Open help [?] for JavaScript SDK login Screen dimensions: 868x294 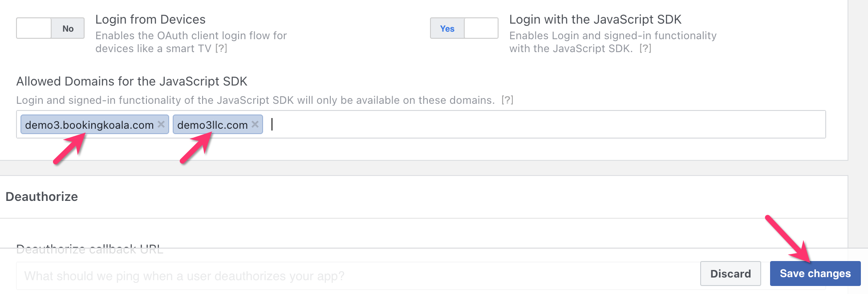(x=645, y=49)
